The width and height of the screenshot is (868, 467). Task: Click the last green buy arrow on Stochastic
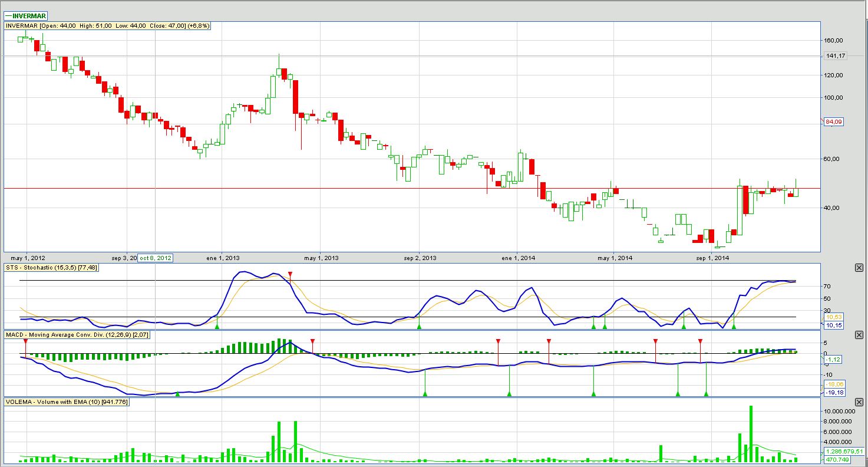[x=734, y=325]
